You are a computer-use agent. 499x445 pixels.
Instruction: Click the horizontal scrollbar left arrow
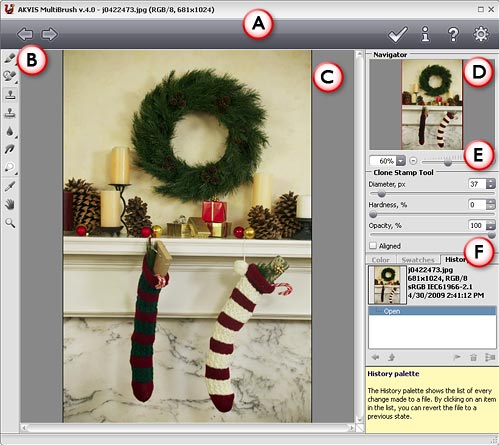(x=24, y=427)
